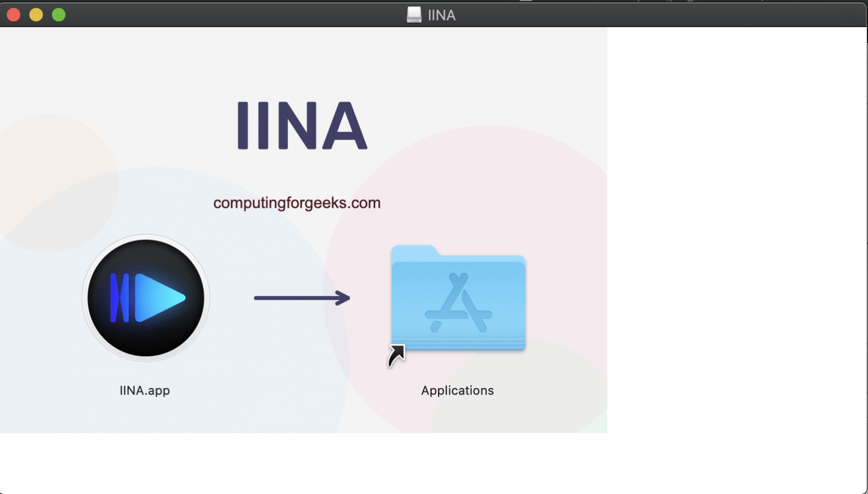This screenshot has height=494, width=868.
Task: Click the installation arrow between icons
Action: coord(302,298)
